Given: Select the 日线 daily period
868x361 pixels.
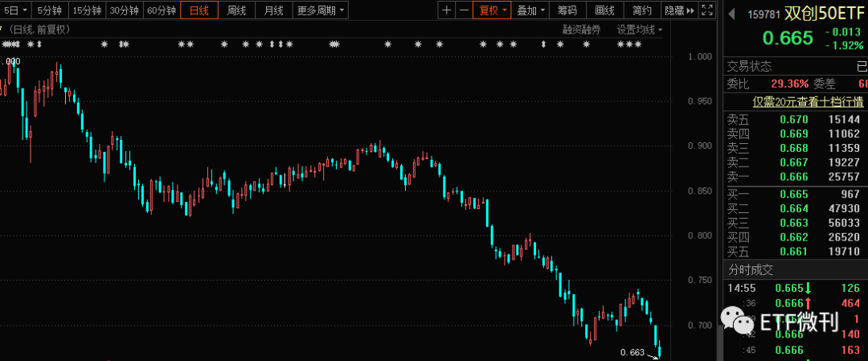Looking at the screenshot, I should tap(199, 10).
